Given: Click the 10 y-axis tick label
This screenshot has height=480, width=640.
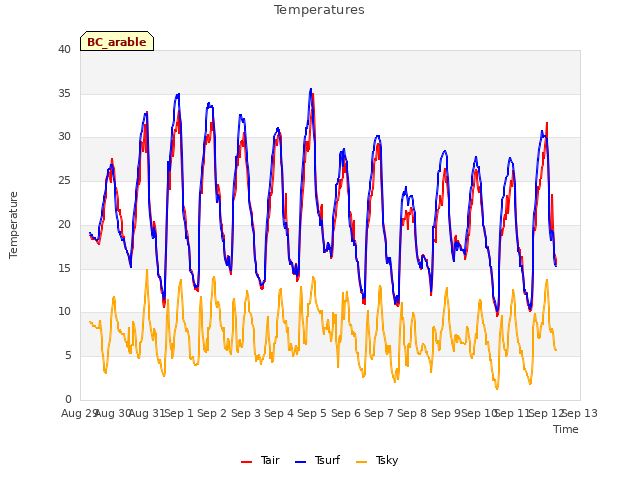Looking at the screenshot, I should point(64,312).
